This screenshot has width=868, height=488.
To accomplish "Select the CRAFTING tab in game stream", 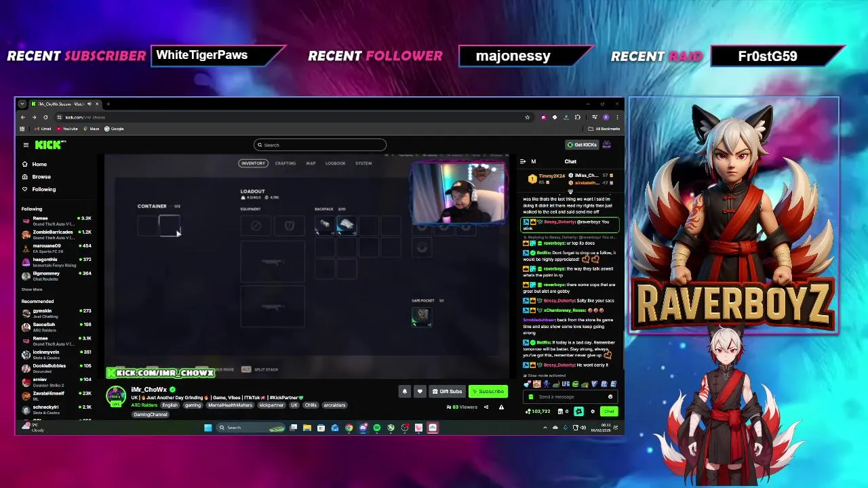I will click(x=285, y=163).
